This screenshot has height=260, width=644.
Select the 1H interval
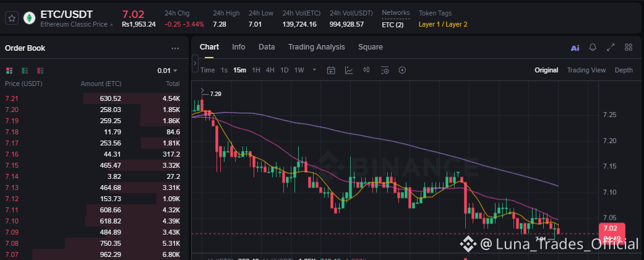(256, 70)
